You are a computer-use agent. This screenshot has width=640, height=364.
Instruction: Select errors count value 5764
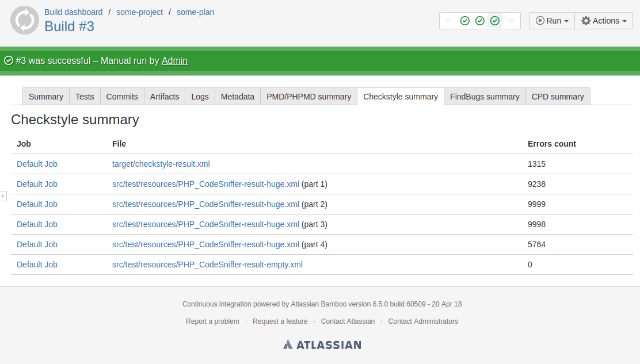click(x=537, y=244)
